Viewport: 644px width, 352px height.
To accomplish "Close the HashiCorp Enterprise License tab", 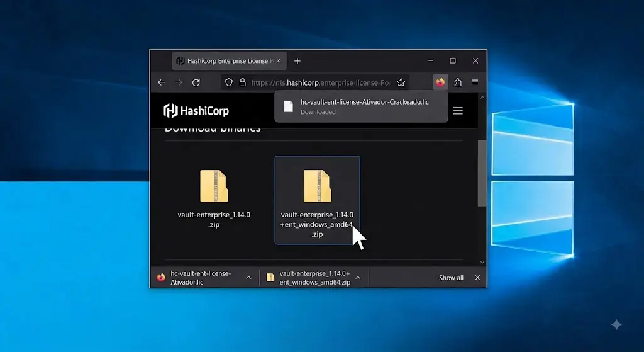I will (279, 61).
